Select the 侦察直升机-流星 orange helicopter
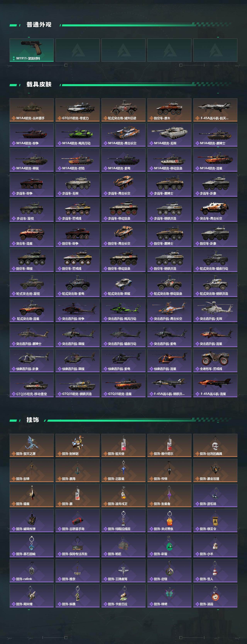The width and height of the screenshot is (247, 644). (169, 361)
